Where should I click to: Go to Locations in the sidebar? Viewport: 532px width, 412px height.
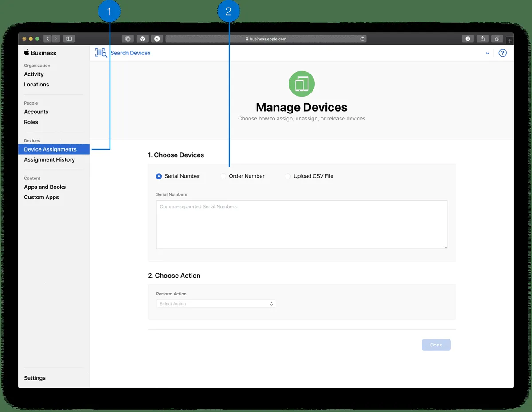[36, 84]
